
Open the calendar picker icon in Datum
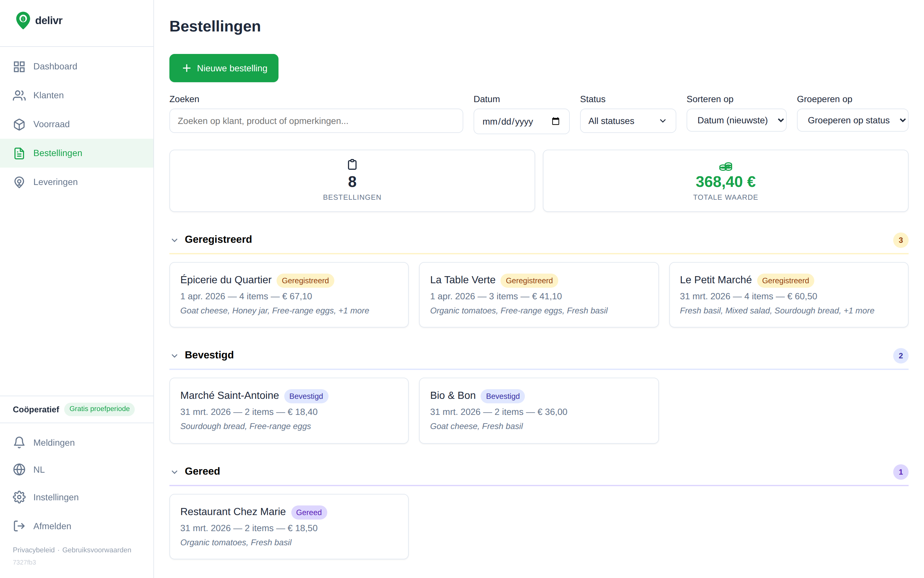556,121
